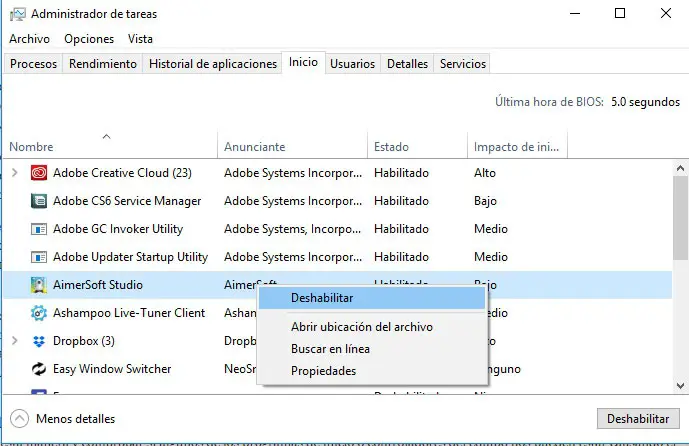Sort the list by Nombre column
Viewport: 689px width, 446px height.
pyautogui.click(x=31, y=147)
